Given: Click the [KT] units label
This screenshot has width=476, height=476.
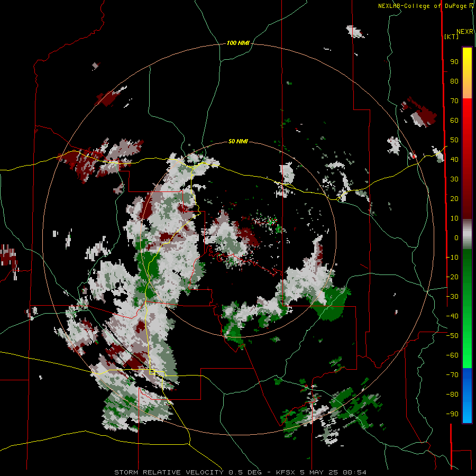Looking at the screenshot, I should tap(452, 36).
